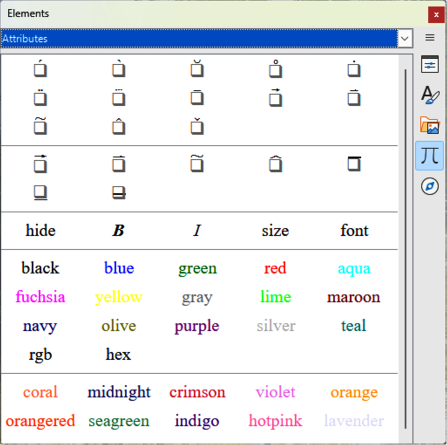Choose the crimson color
447x445 pixels.
(x=197, y=392)
